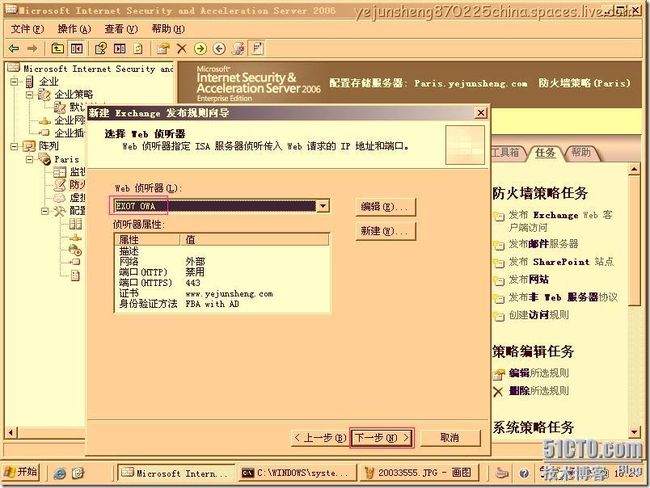Click the circled left-arrow toolbar icon
The image size is (650, 488).
click(219, 49)
